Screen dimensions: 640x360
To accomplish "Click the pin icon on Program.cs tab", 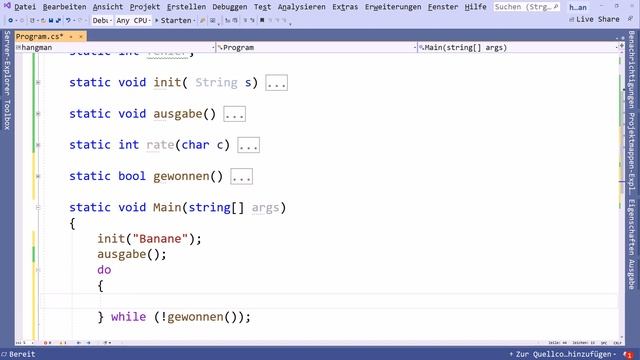I will pyautogui.click(x=71, y=37).
